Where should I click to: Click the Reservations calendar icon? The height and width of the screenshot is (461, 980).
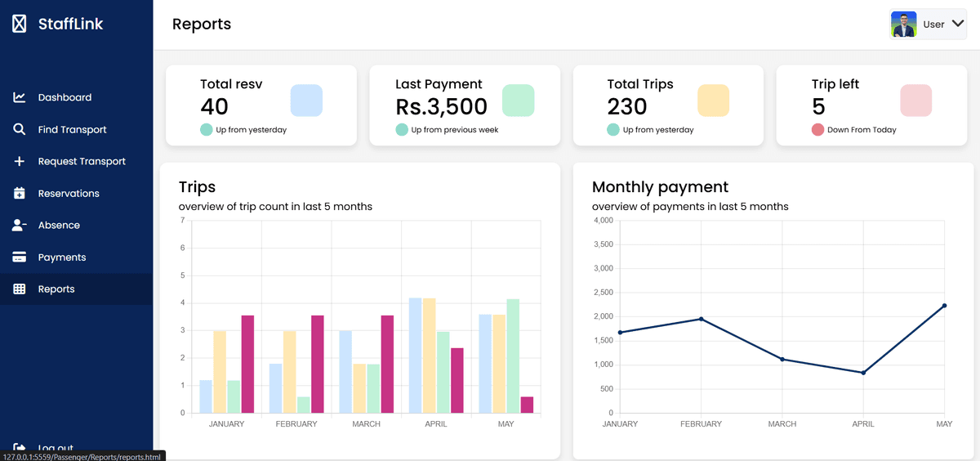[x=20, y=194]
